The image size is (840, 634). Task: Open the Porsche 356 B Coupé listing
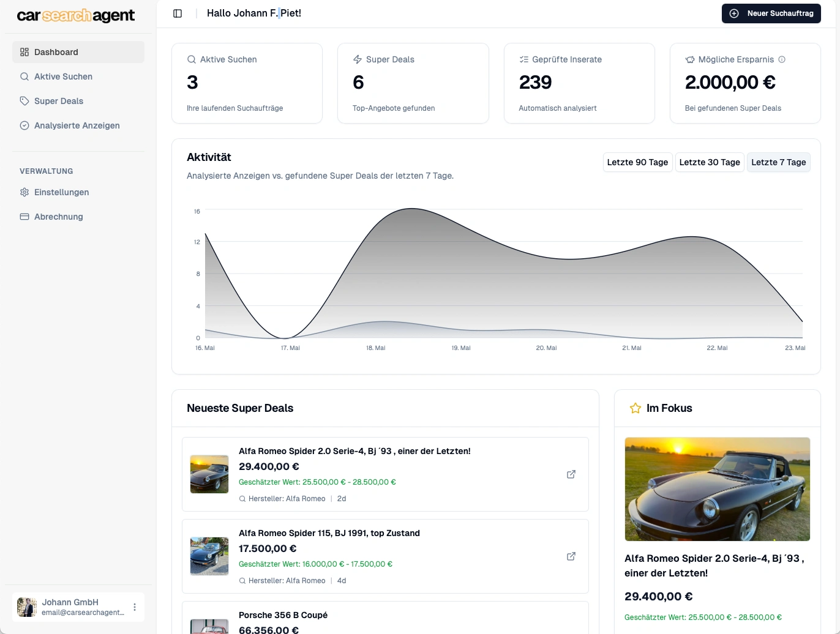tap(283, 615)
